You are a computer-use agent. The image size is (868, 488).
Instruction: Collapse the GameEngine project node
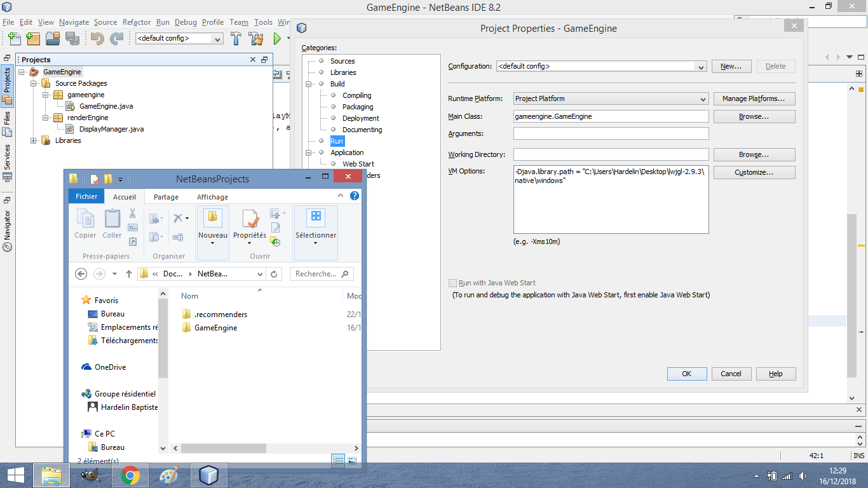click(22, 72)
